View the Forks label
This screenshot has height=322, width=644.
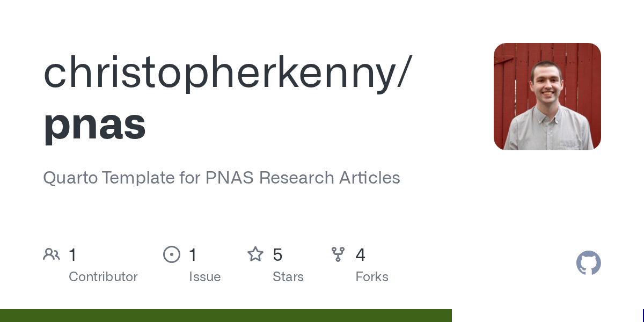tap(372, 277)
